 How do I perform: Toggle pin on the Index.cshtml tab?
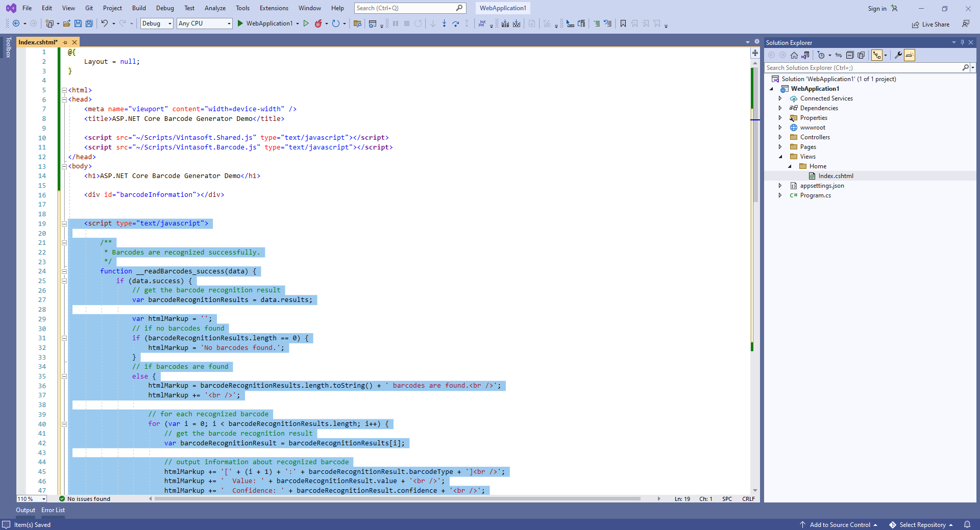(65, 42)
